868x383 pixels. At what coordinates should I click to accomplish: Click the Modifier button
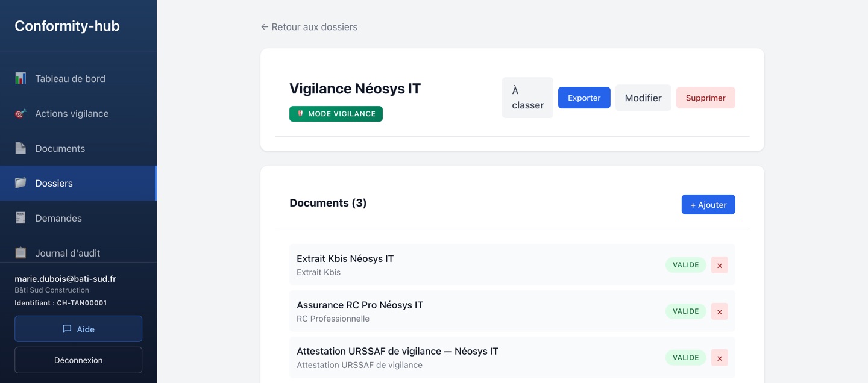tap(643, 98)
